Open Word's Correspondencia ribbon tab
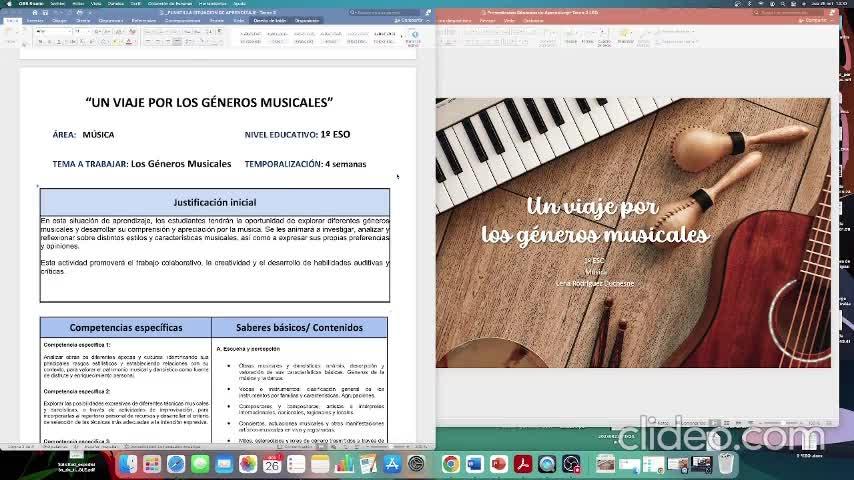 tap(182, 21)
